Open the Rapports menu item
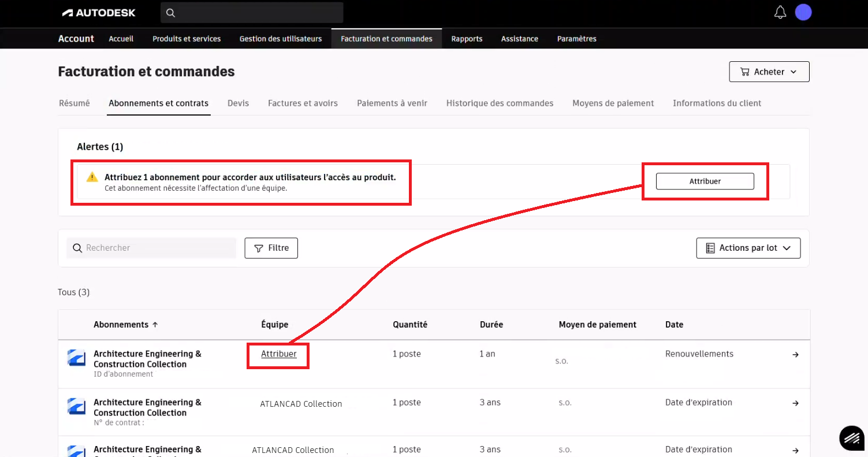 coord(467,39)
